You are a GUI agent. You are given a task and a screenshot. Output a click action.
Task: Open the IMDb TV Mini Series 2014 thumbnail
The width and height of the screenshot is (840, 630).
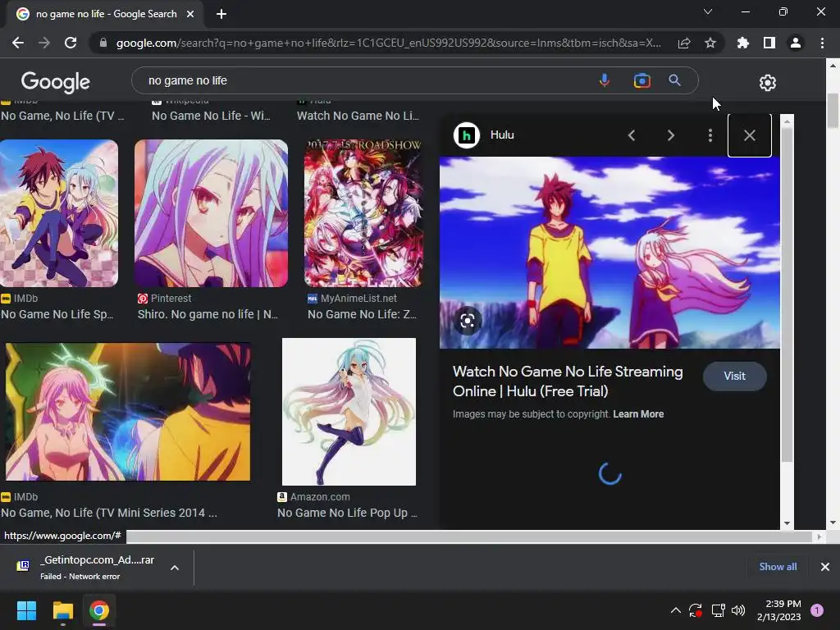[127, 412]
